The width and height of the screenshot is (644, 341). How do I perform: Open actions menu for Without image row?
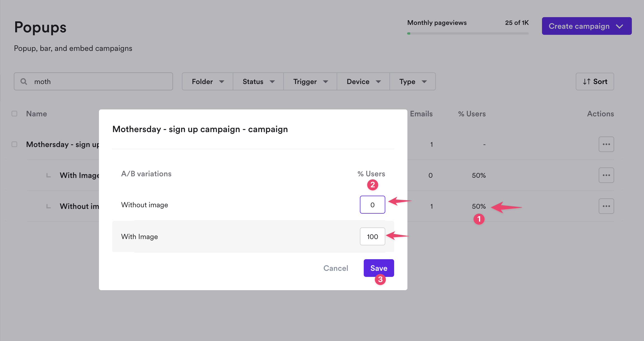coord(606,206)
